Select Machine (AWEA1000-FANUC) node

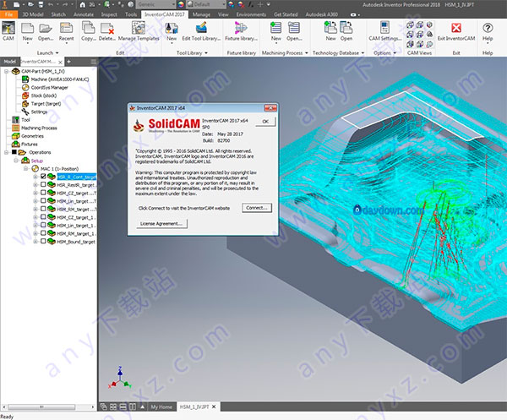59,79
